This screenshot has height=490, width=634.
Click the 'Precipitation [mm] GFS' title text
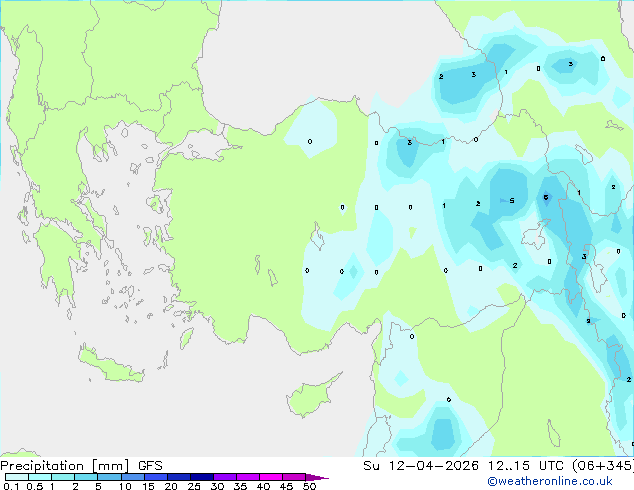81,466
